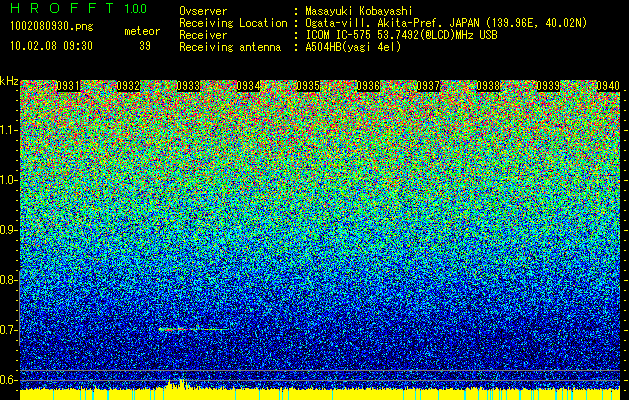Image resolution: width=629 pixels, height=400 pixels.
Task: Click the 0935 time marker
Action: 308,86
